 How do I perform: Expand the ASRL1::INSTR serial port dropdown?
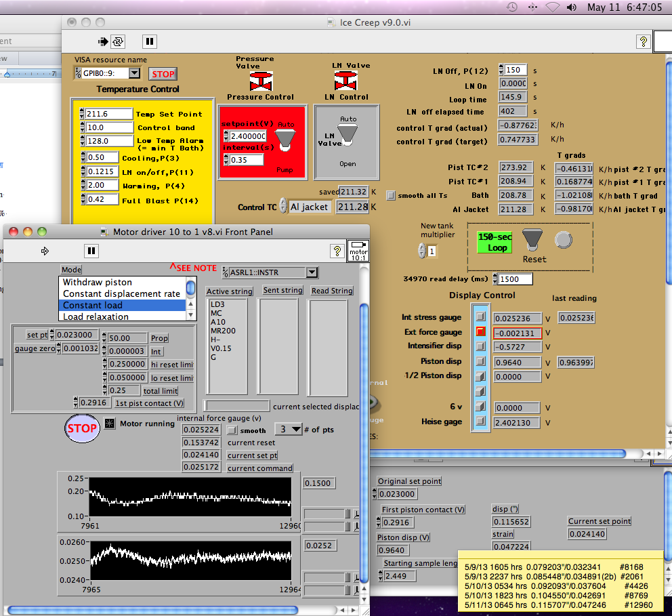coord(311,272)
